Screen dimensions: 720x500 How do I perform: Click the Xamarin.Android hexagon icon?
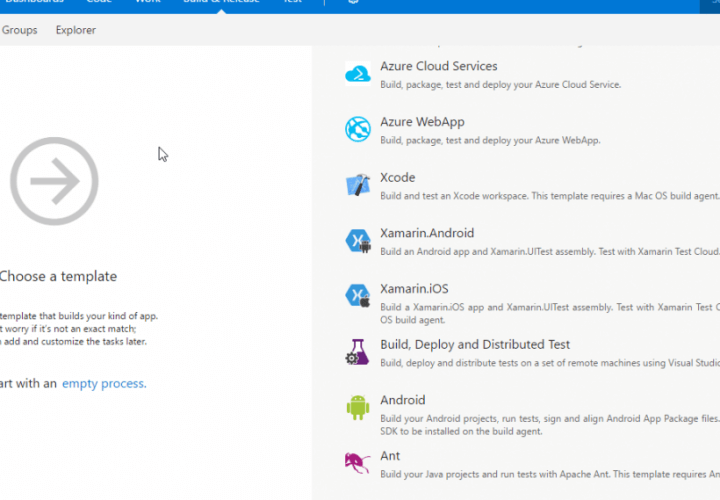(358, 241)
